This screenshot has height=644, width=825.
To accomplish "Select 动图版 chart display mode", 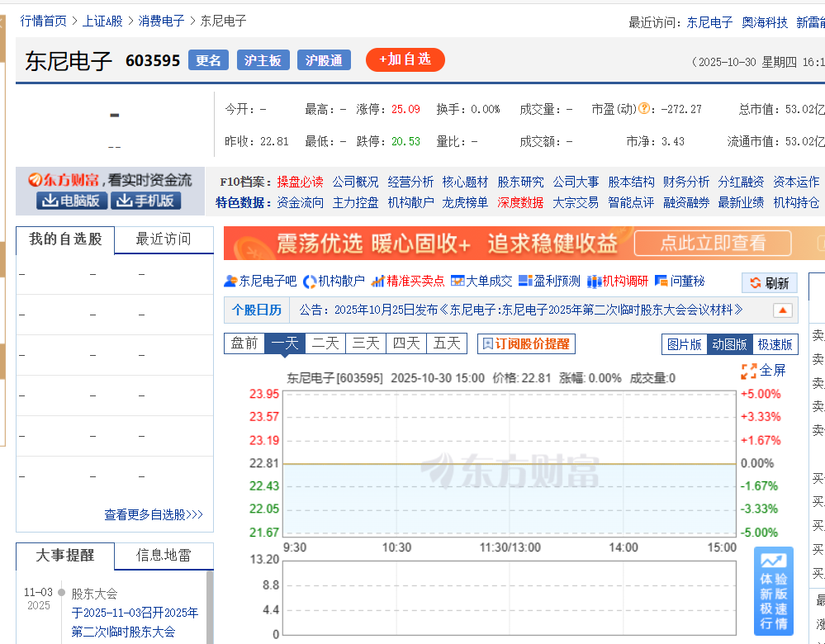I will point(729,344).
